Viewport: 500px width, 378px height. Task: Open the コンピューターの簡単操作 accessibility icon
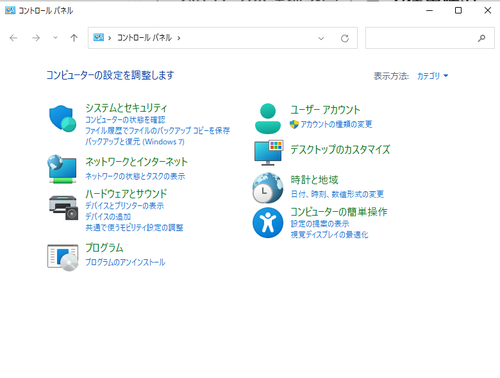click(x=268, y=223)
